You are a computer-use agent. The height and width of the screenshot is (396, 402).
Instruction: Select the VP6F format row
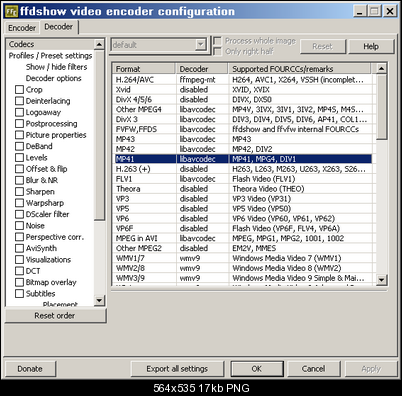243,228
